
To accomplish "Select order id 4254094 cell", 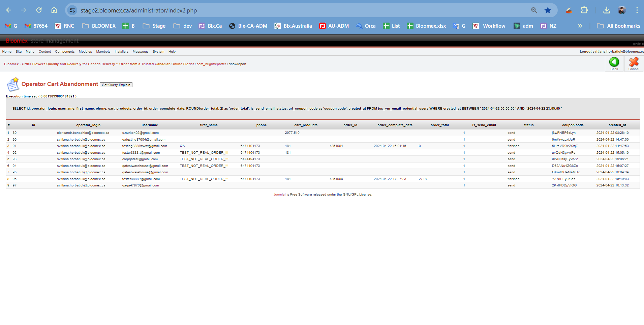I will (336, 146).
